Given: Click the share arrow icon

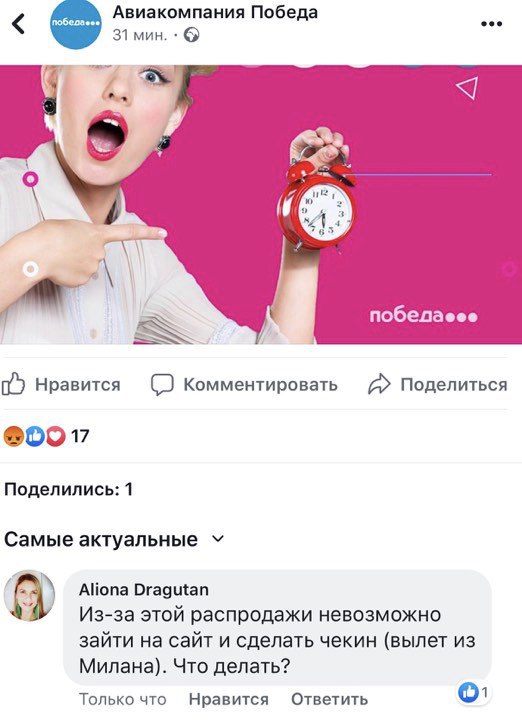Looking at the screenshot, I should (x=379, y=385).
